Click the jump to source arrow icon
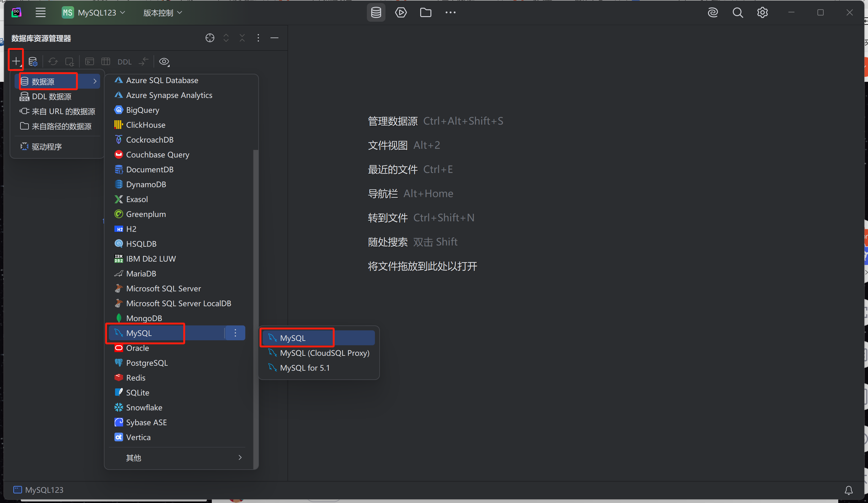This screenshot has height=503, width=868. (x=143, y=62)
